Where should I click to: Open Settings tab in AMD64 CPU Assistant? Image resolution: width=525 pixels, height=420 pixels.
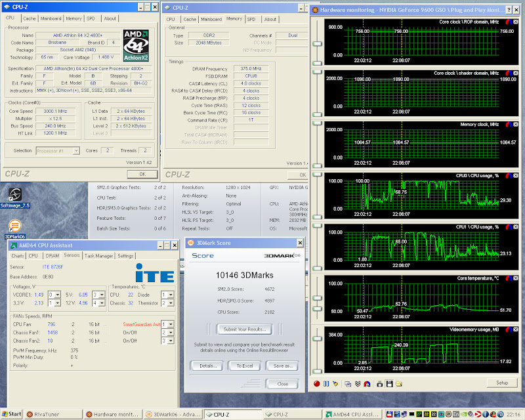[125, 256]
